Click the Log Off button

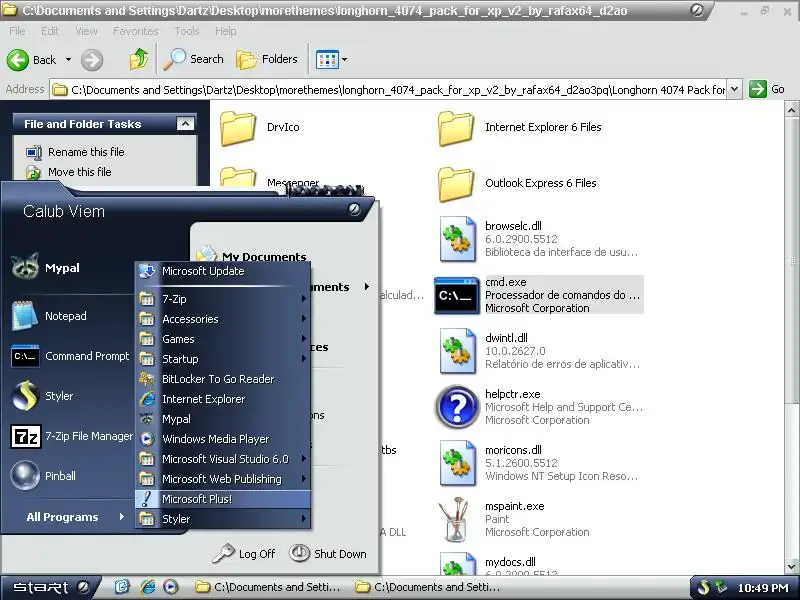pos(244,554)
